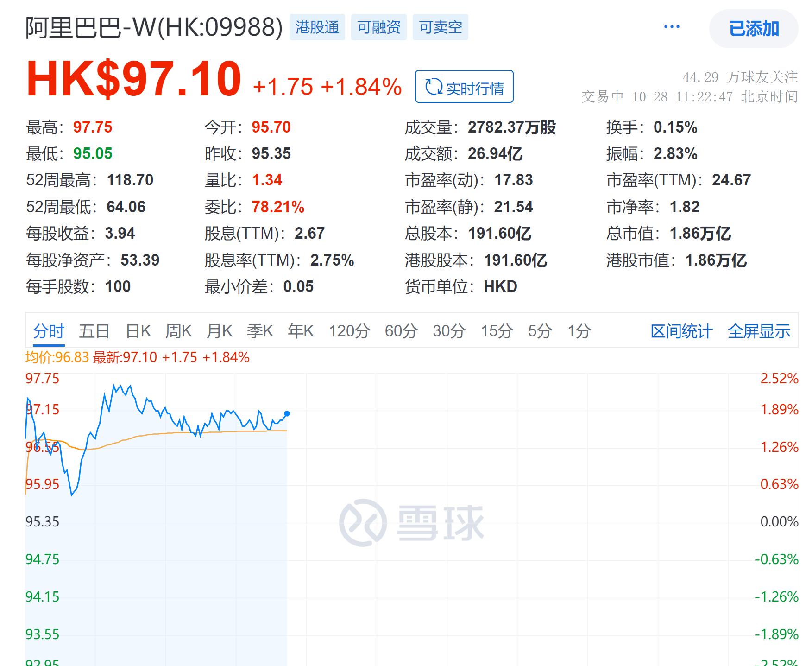
Task: Open the 年K yearly chart view
Action: point(300,330)
